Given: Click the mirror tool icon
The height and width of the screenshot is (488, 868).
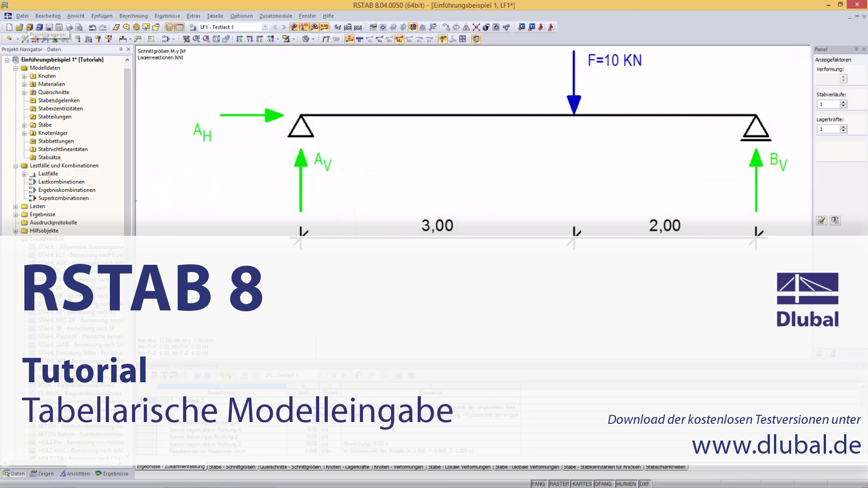Looking at the screenshot, I should click(466, 27).
